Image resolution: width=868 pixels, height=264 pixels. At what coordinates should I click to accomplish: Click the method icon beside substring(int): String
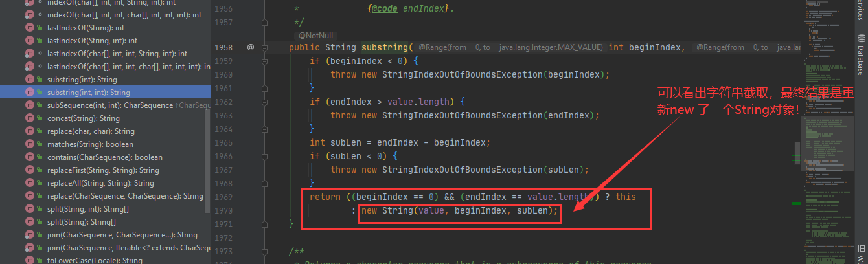pos(30,80)
